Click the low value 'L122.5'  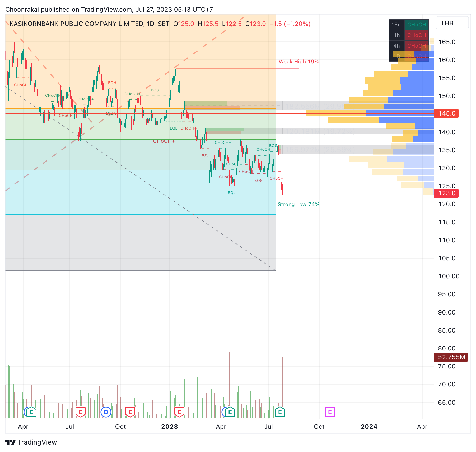(232, 24)
